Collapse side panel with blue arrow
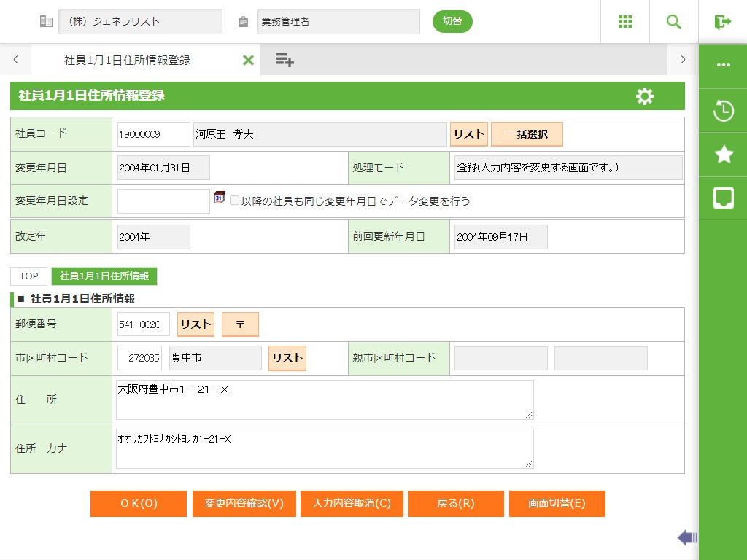Viewport: 747px width, 560px height. (687, 538)
